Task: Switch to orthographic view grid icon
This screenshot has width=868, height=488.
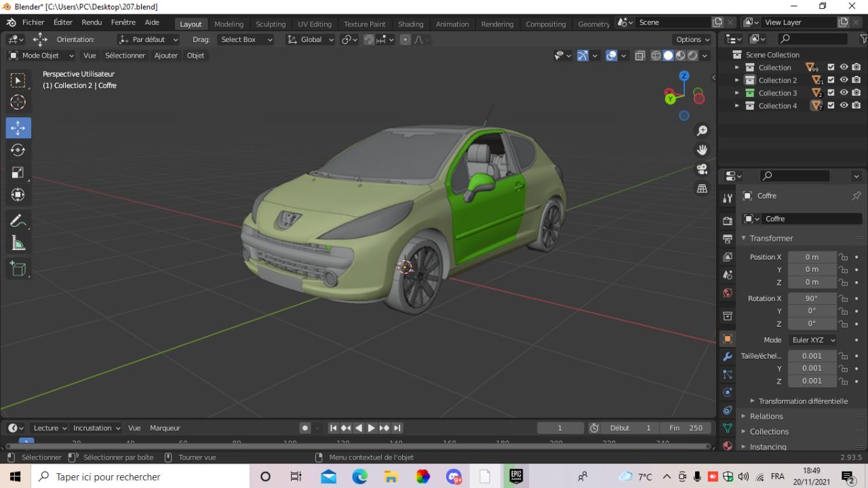Action: point(703,188)
